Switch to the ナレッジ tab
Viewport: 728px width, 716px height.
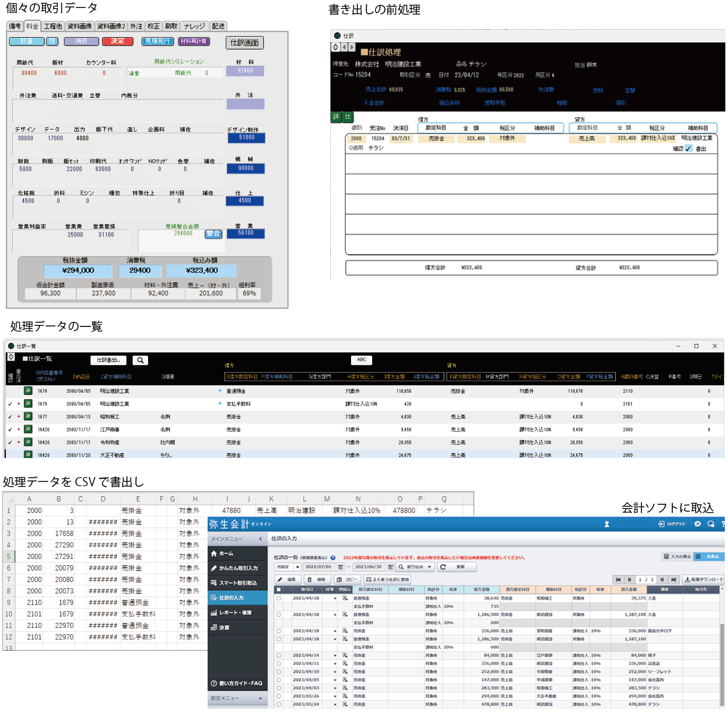tap(194, 26)
